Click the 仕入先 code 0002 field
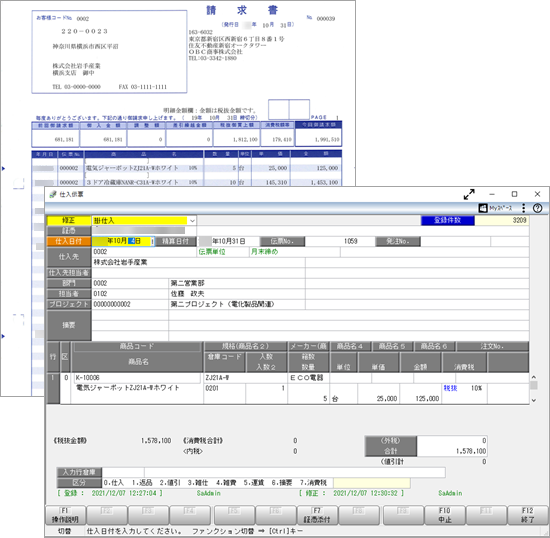 (x=144, y=252)
